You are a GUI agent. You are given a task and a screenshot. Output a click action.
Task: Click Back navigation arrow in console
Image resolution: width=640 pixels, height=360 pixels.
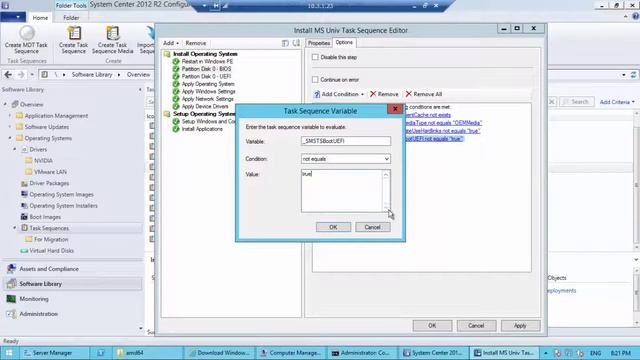(8, 75)
